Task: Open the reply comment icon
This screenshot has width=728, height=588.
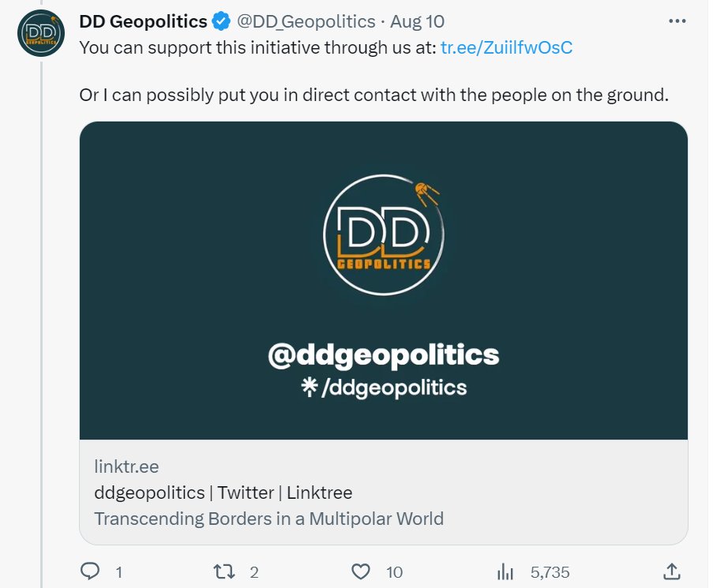Action: click(90, 571)
